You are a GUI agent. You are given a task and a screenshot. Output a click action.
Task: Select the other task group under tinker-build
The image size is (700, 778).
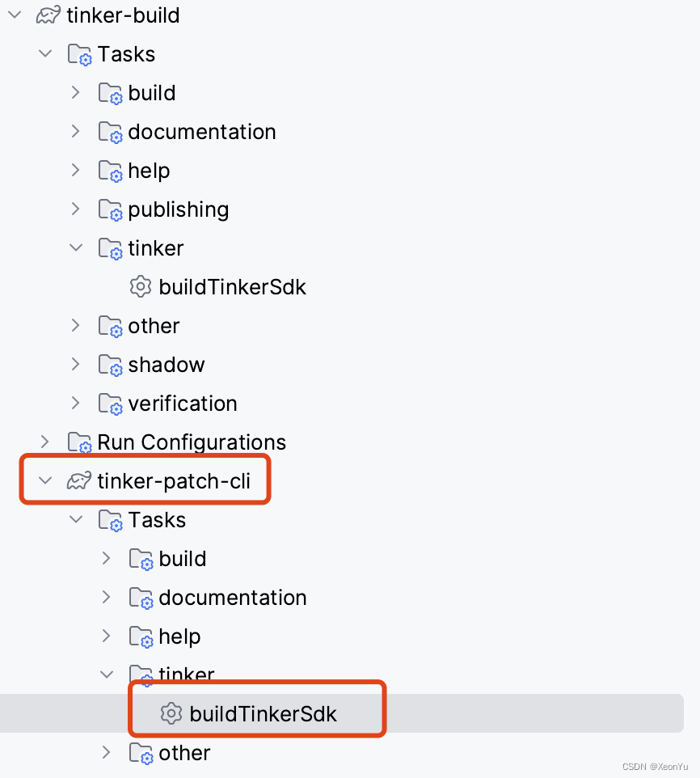154,326
